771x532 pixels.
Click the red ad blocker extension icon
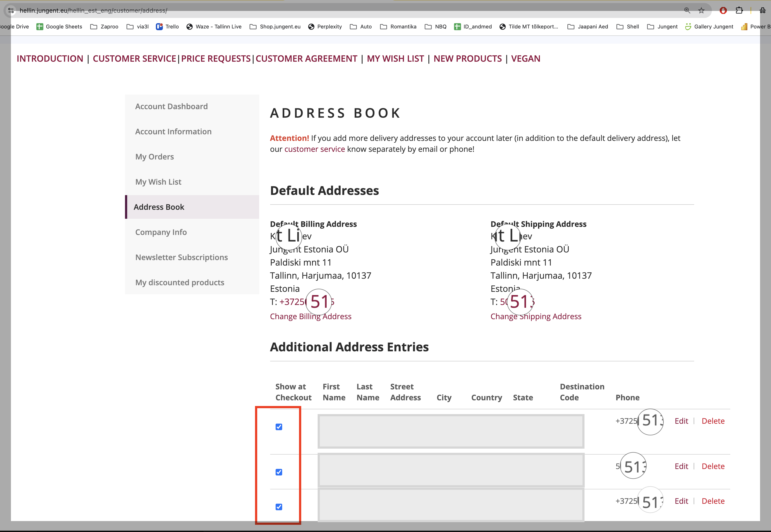[x=723, y=10]
